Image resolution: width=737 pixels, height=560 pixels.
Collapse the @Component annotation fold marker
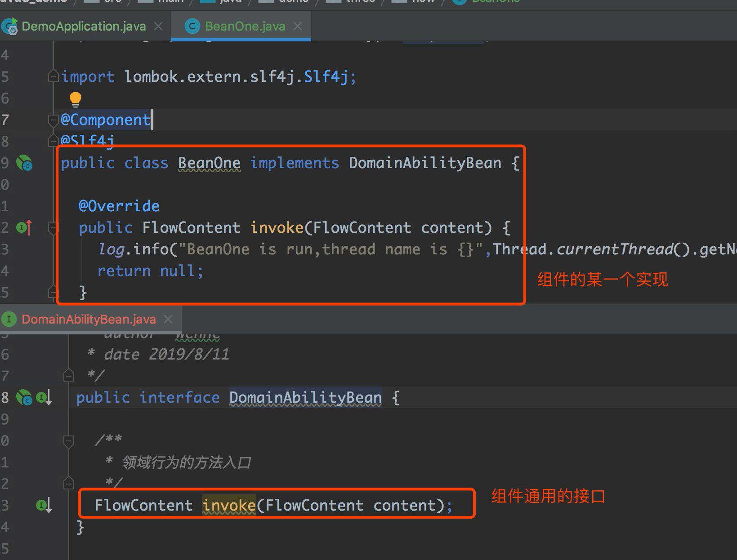[53, 120]
